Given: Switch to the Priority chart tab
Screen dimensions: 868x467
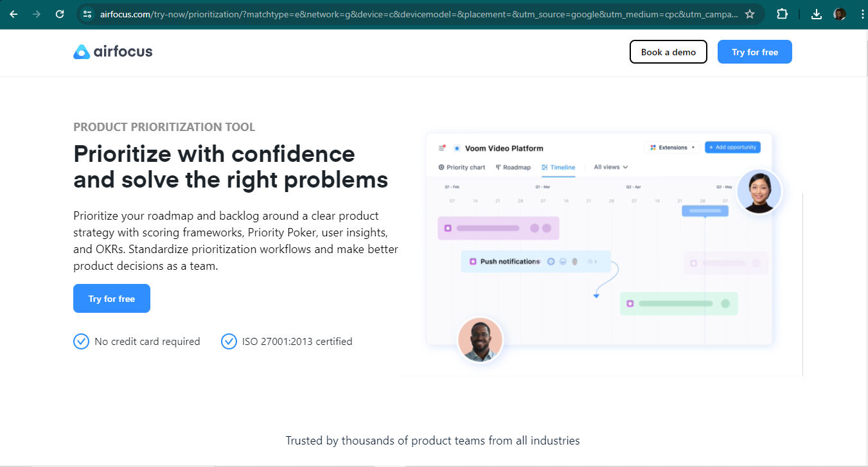Looking at the screenshot, I should click(x=462, y=167).
